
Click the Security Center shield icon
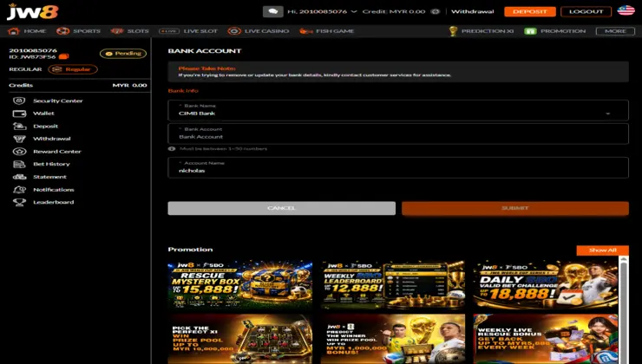(19, 101)
